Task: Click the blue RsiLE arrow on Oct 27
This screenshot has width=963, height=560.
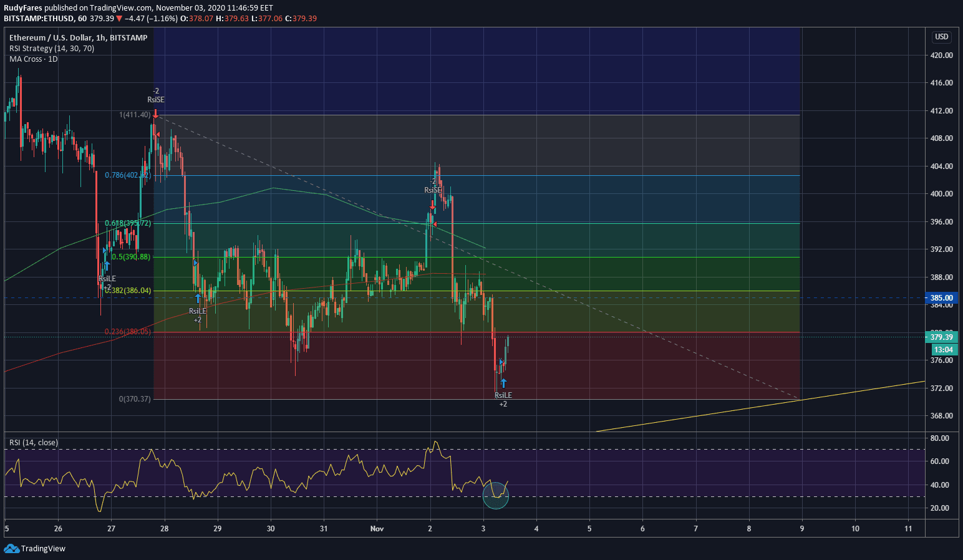Action: pyautogui.click(x=107, y=266)
